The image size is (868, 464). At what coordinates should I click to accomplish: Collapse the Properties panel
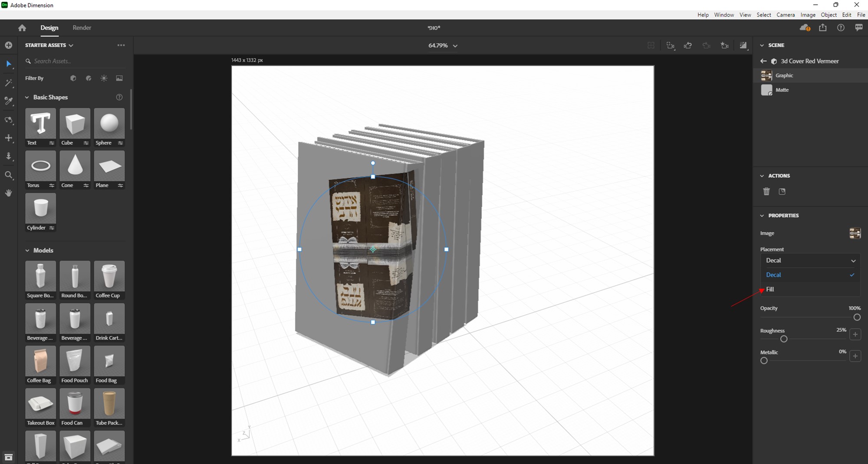pyautogui.click(x=762, y=216)
